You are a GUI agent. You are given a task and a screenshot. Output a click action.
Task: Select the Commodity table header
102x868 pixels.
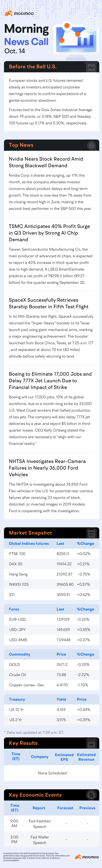pos(19,654)
